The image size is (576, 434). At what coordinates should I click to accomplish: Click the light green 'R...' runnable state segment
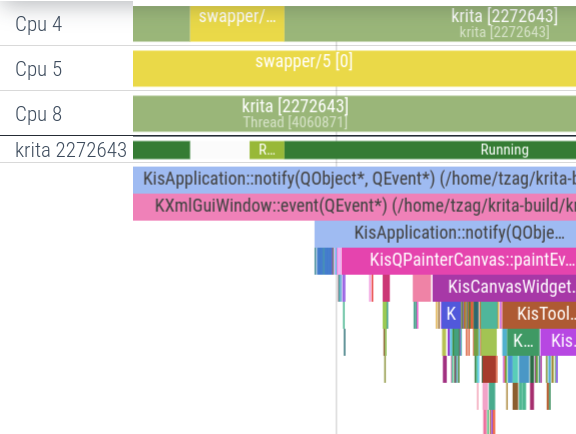click(x=267, y=150)
